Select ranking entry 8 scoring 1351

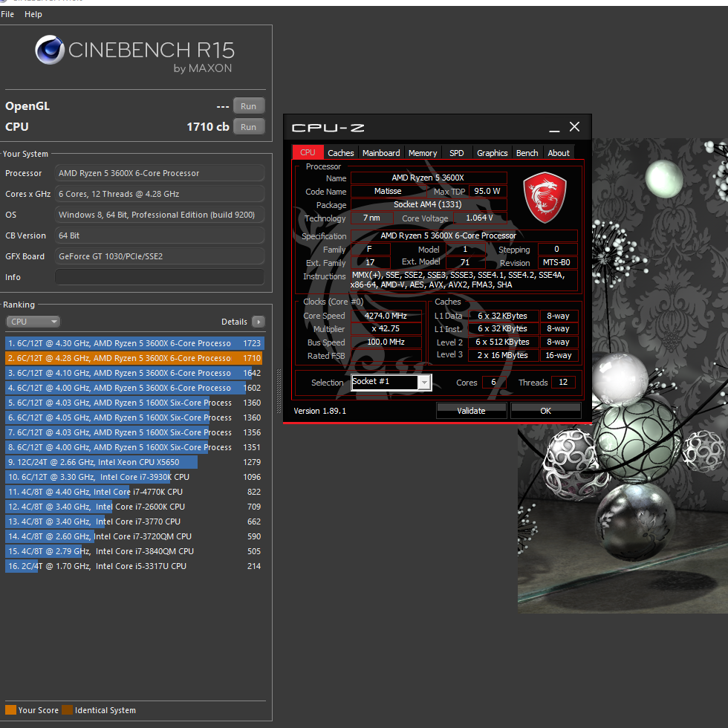tap(134, 447)
